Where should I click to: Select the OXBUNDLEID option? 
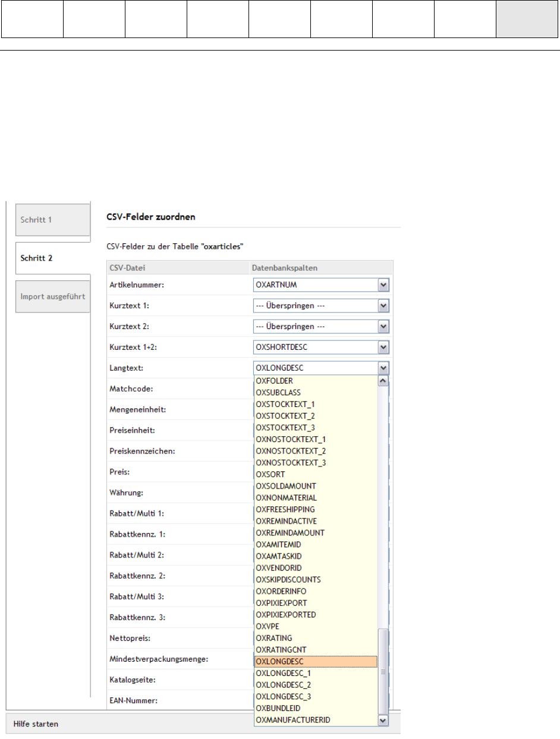point(316,709)
